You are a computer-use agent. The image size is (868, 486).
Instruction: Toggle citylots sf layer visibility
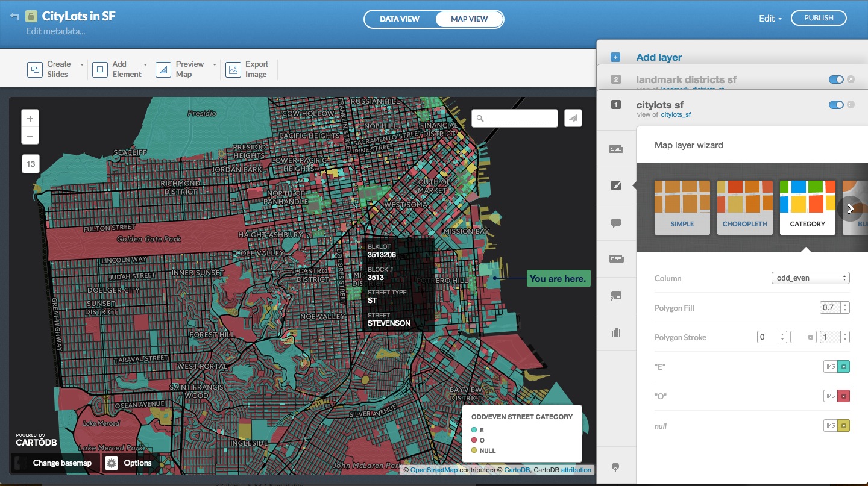836,105
